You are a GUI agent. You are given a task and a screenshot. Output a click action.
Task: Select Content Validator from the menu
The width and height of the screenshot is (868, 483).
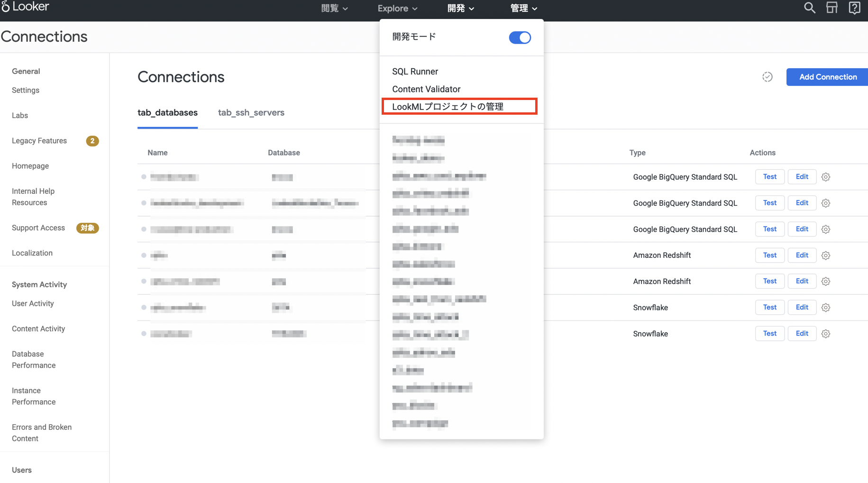426,89
